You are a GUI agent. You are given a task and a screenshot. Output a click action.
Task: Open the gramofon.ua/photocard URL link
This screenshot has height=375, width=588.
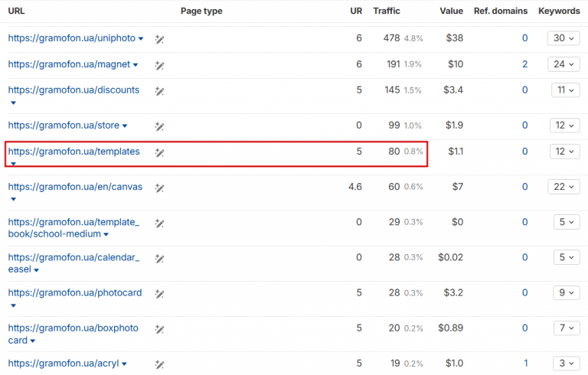click(75, 292)
